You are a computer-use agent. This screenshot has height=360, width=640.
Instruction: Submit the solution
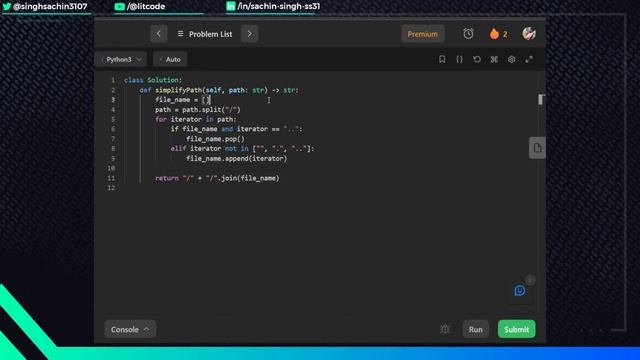pyautogui.click(x=516, y=329)
